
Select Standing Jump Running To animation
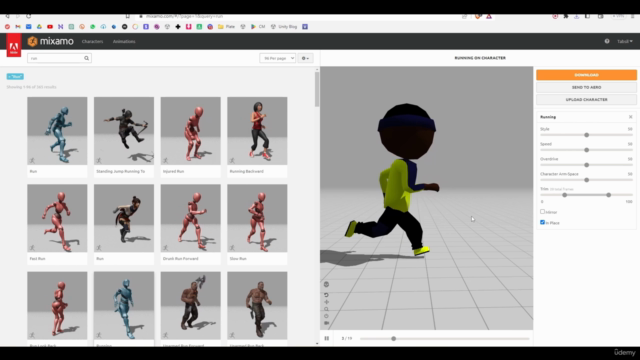(124, 137)
